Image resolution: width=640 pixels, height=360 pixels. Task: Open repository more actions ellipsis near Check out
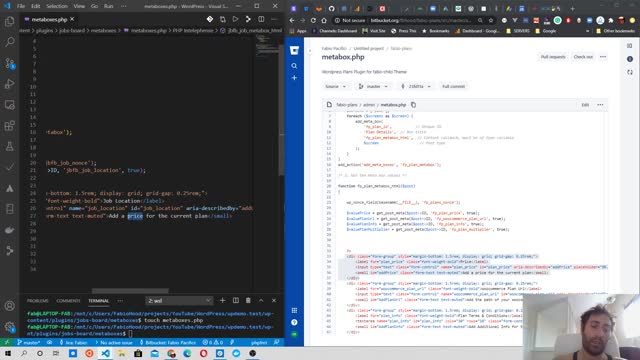click(x=603, y=57)
